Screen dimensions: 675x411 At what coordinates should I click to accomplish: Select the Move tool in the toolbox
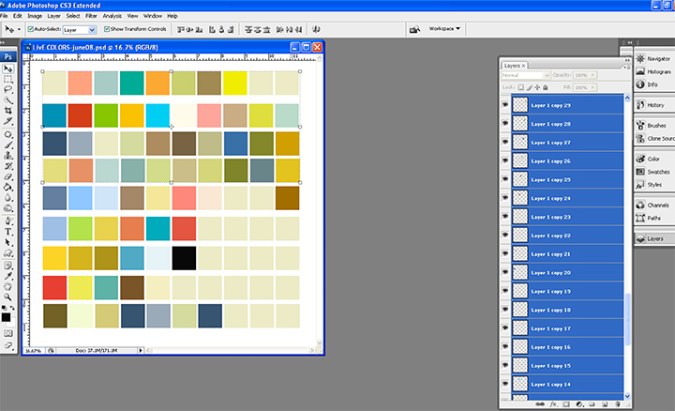(x=8, y=68)
